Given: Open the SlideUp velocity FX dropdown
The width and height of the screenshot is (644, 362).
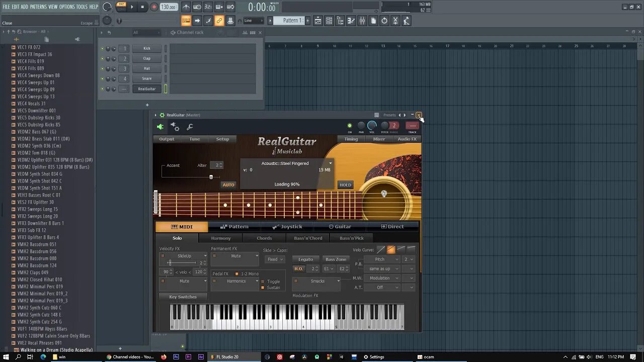Looking at the screenshot, I should (x=205, y=256).
